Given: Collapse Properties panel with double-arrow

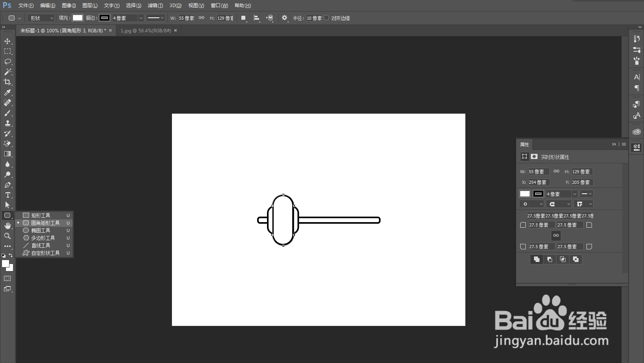Looking at the screenshot, I should coord(614,144).
